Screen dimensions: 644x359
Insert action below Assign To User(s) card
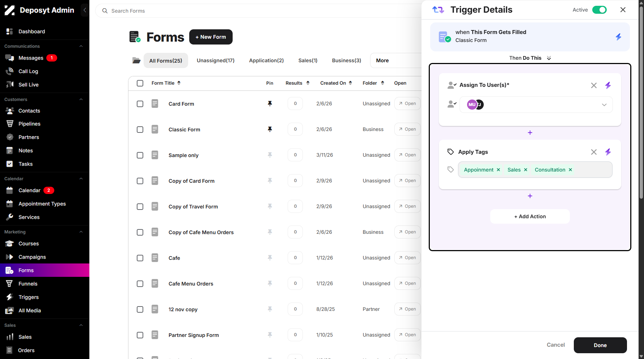530,133
